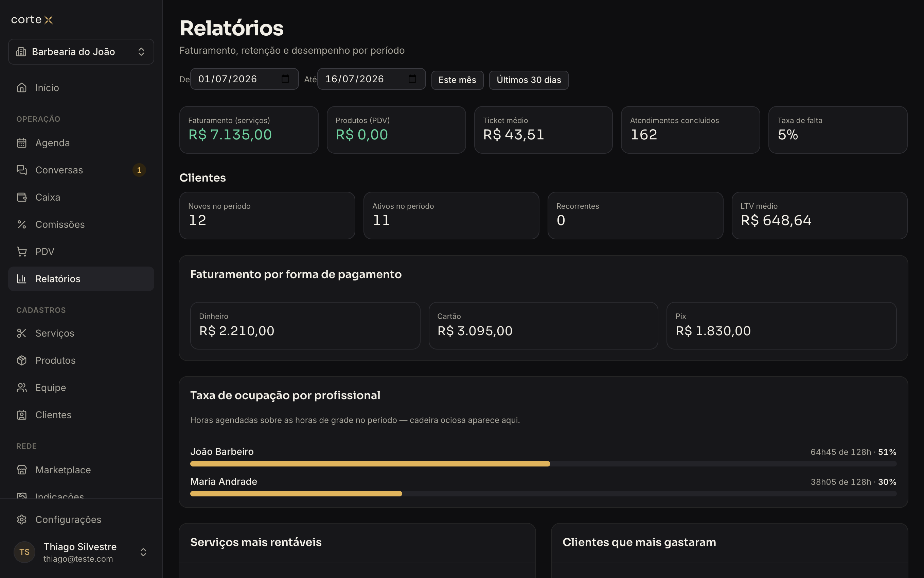Click the Maria Andrade name label

224,481
